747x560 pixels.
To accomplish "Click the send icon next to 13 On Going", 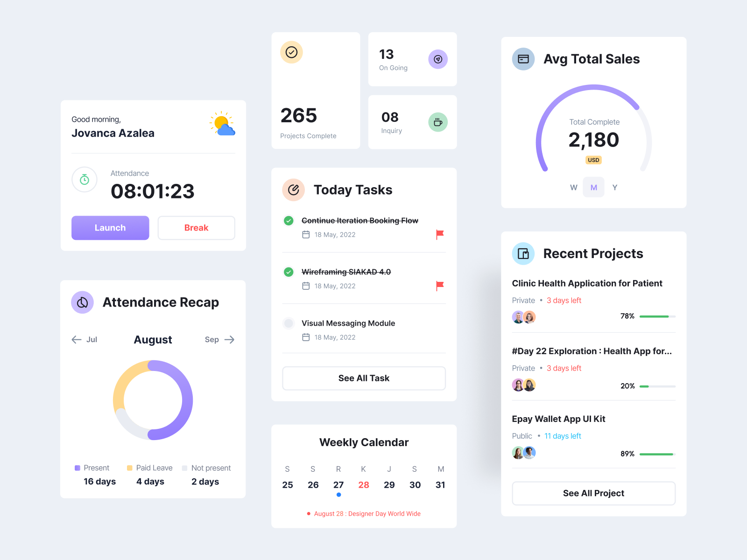I will coord(438,59).
